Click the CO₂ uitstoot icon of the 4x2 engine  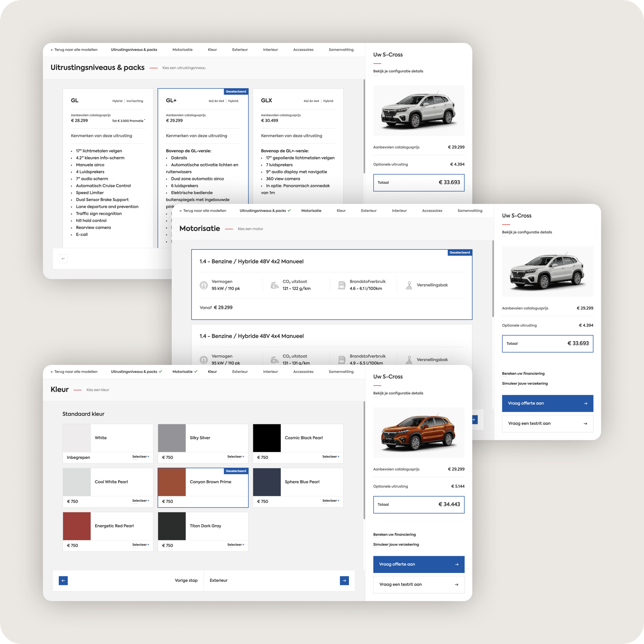coord(274,285)
